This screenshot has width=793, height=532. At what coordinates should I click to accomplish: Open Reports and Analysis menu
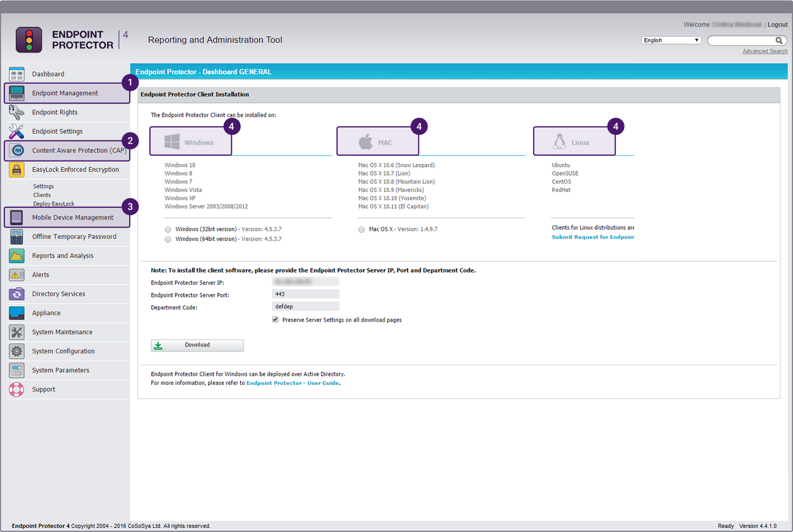coord(63,256)
